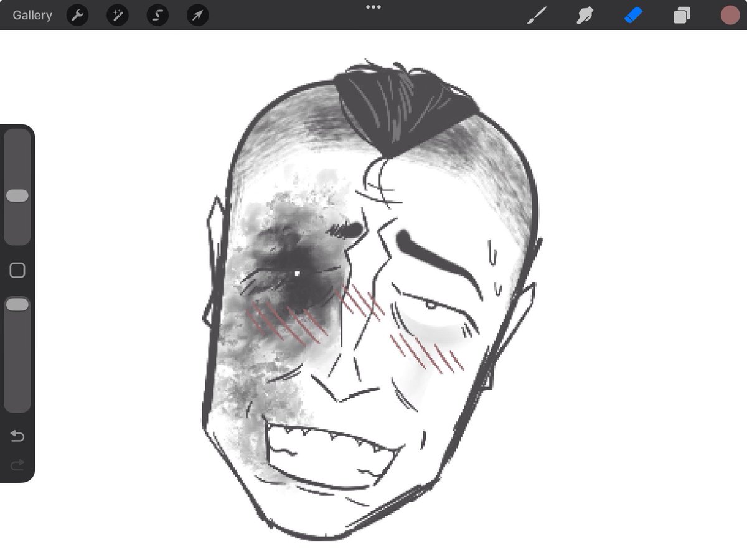Select the Brush tool

536,16
